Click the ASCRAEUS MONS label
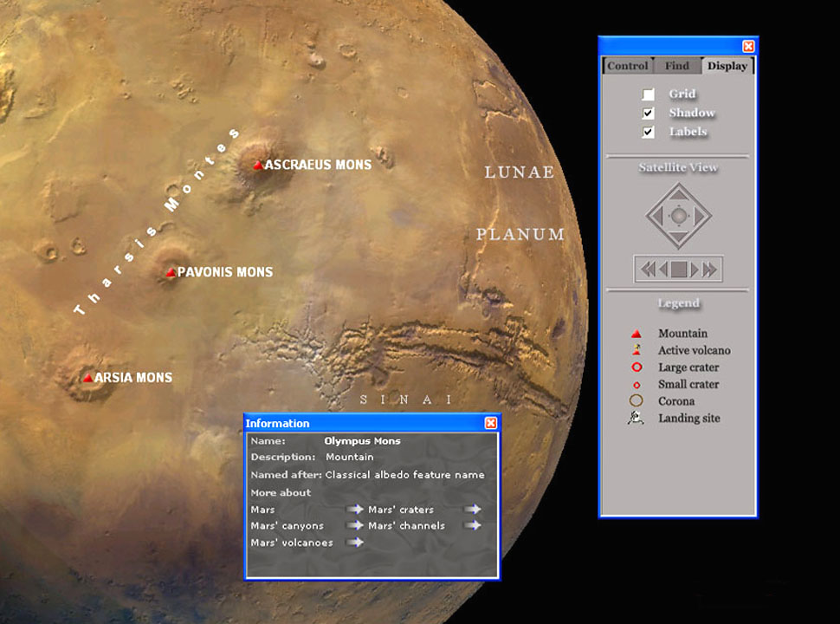This screenshot has width=840, height=624. tap(318, 166)
